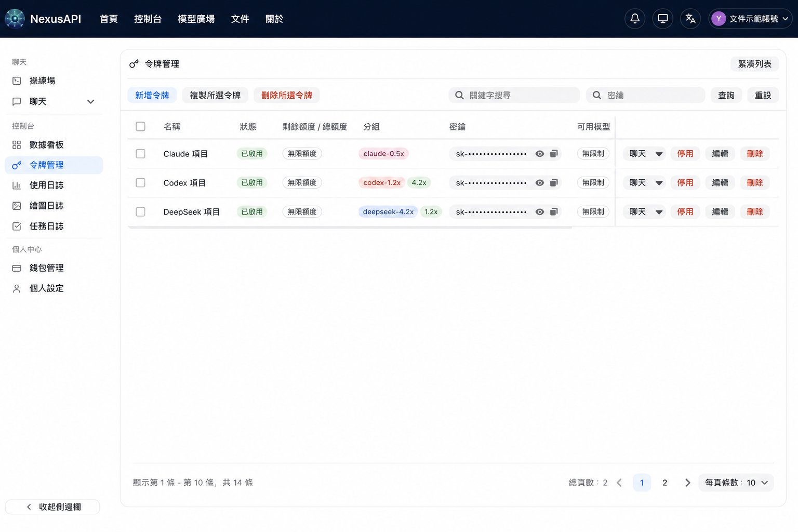Copy the Claude 項目 secret key

[554, 154]
